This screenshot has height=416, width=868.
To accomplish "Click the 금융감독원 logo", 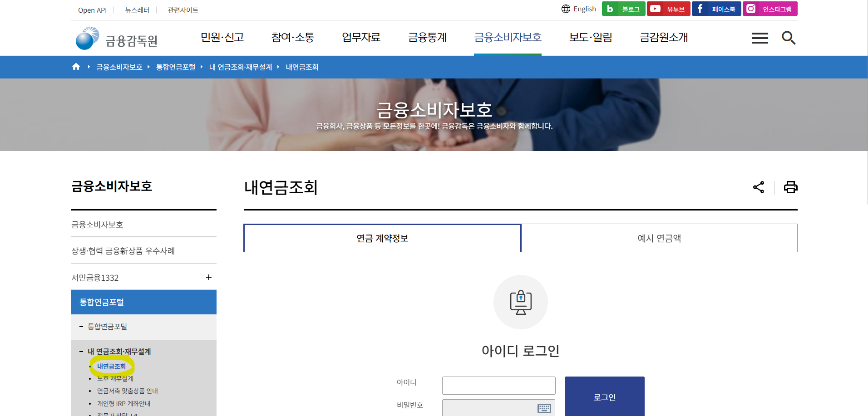I will tap(117, 39).
